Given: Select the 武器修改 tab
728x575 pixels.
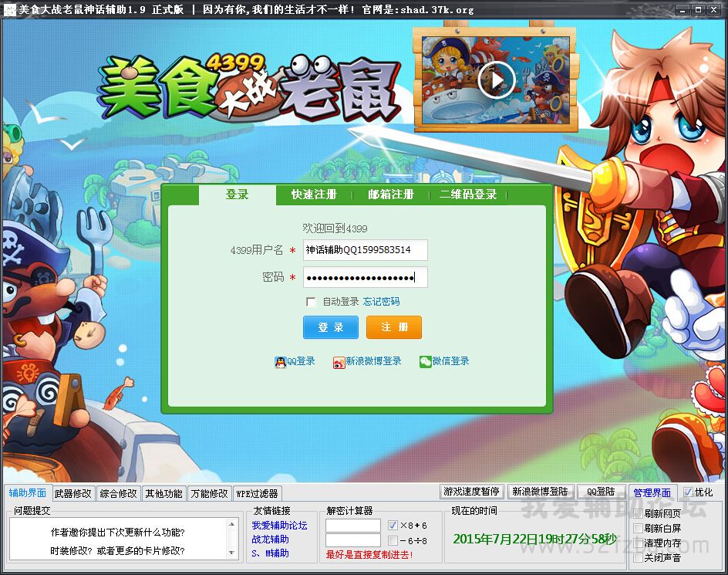Looking at the screenshot, I should pos(73,494).
